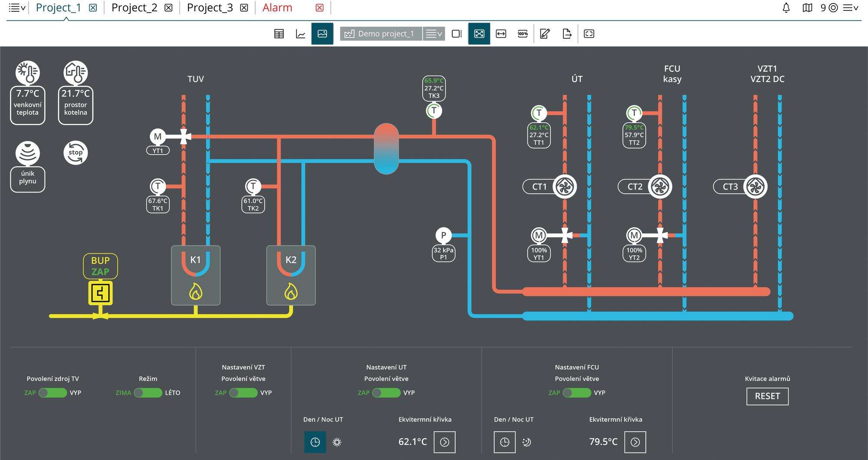Click the stop cycle icon
Screen dimensions: 868x460
pos(76,153)
